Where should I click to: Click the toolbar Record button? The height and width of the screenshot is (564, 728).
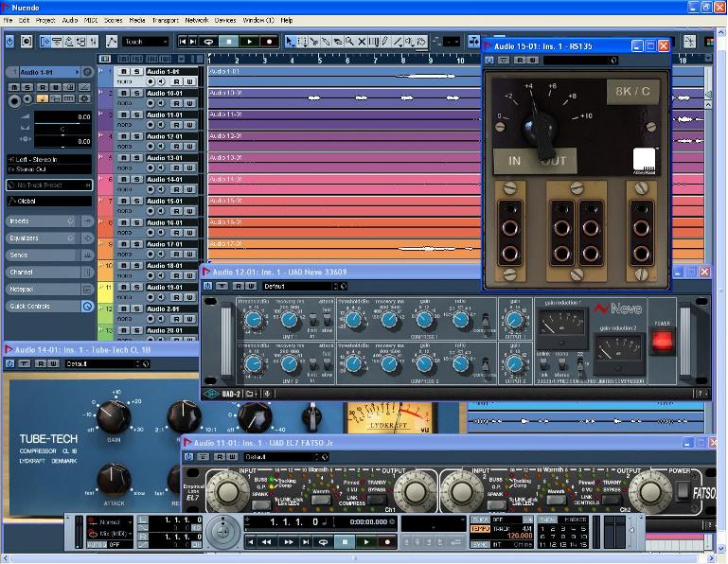pyautogui.click(x=269, y=42)
